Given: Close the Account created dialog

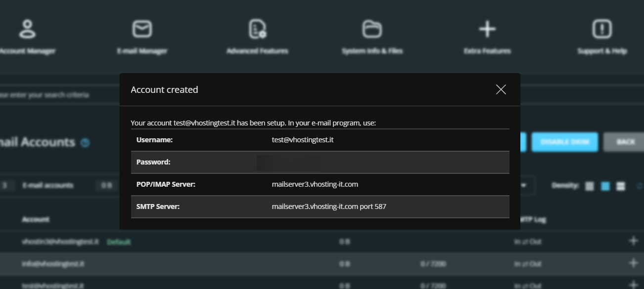Looking at the screenshot, I should coord(501,89).
